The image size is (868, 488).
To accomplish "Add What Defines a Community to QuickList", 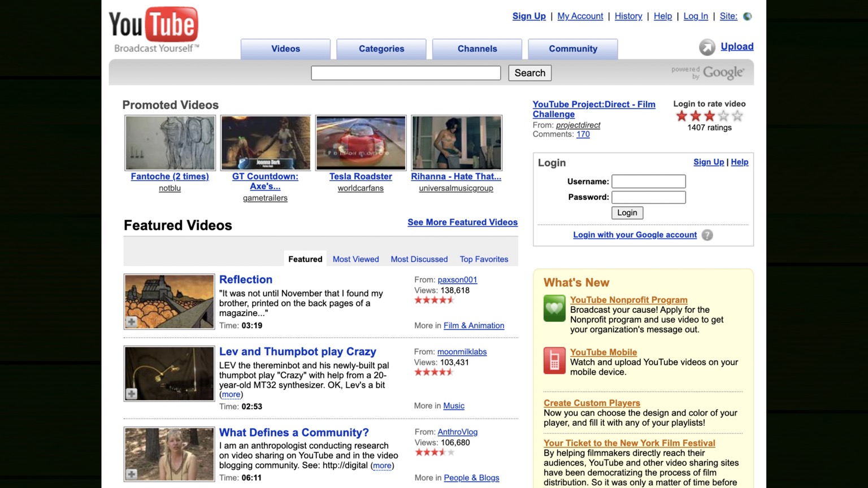I will pyautogui.click(x=132, y=474).
